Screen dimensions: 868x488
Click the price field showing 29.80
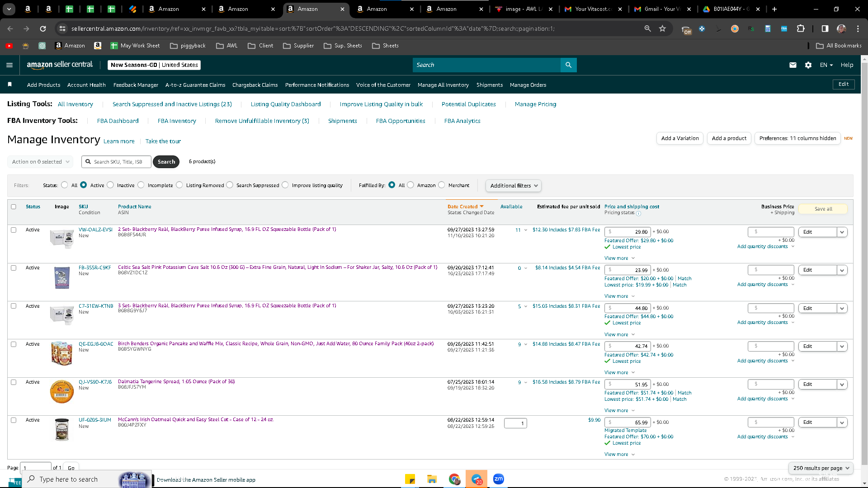(627, 232)
